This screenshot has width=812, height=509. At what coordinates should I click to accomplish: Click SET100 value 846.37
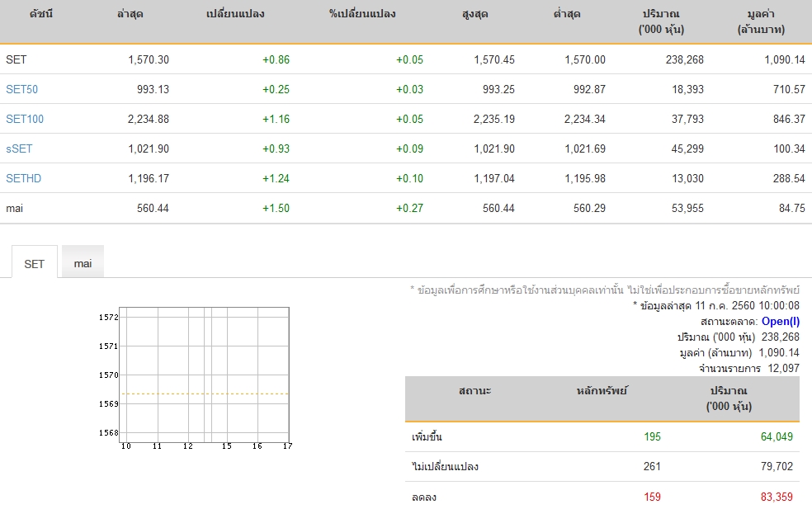(789, 119)
